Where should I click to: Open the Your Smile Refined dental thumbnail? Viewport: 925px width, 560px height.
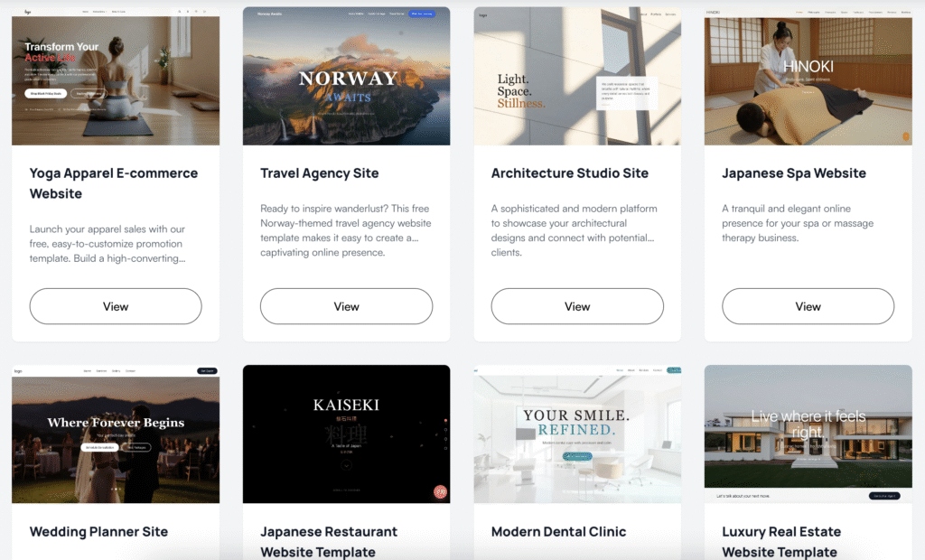coord(577,434)
